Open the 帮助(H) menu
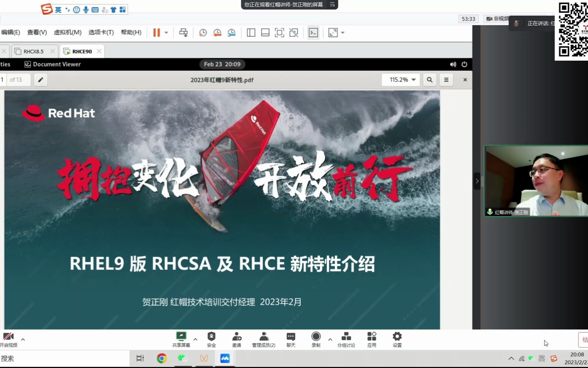 (131, 32)
